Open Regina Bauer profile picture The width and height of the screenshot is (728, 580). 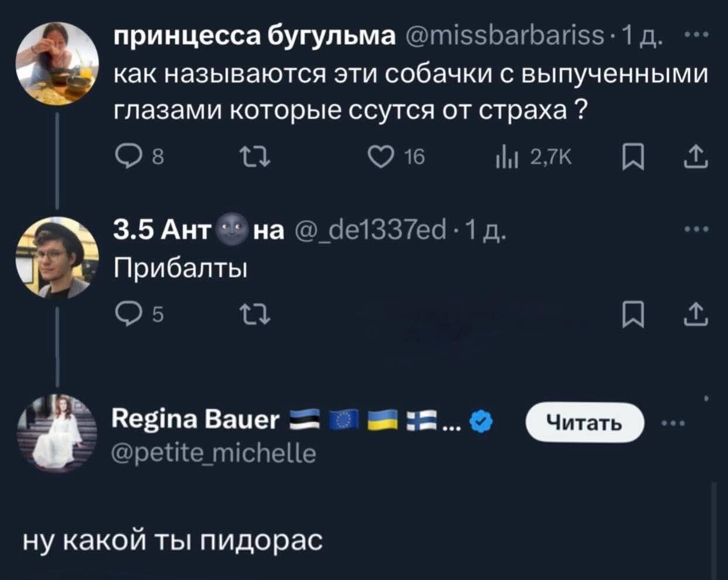coord(57,432)
